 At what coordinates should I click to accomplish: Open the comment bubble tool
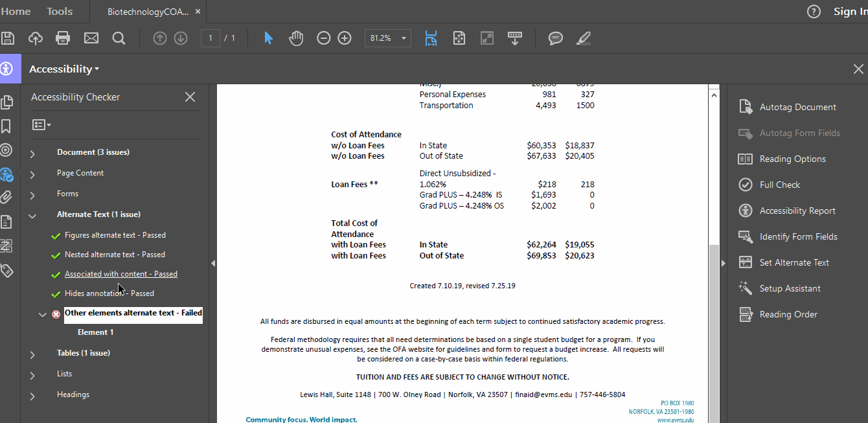555,38
